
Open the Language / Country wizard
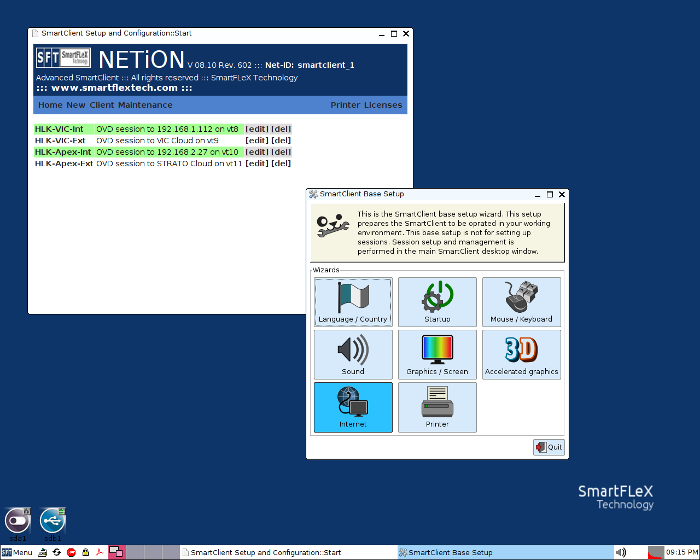pos(353,301)
